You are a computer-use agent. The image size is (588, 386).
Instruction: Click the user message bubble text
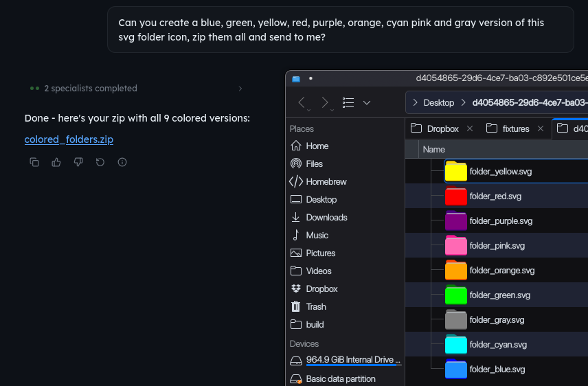point(331,30)
